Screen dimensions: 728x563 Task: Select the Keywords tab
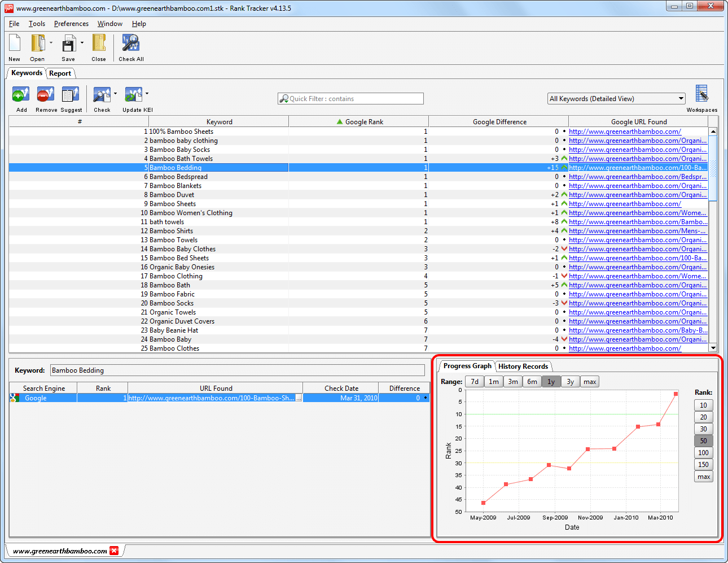click(27, 73)
